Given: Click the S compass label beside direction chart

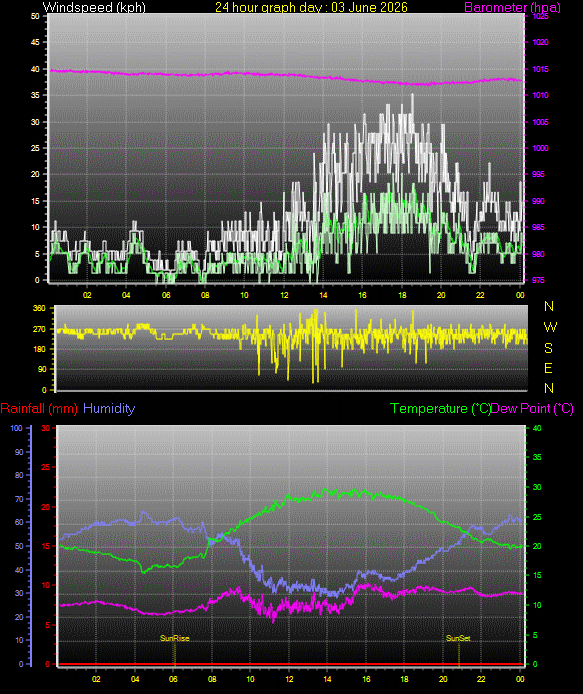Looking at the screenshot, I should (548, 348).
